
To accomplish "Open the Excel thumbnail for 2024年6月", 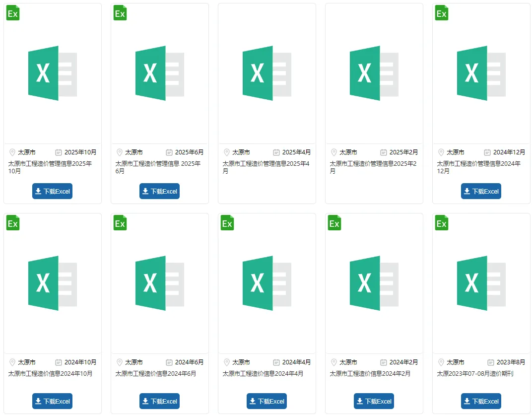I will tap(160, 283).
